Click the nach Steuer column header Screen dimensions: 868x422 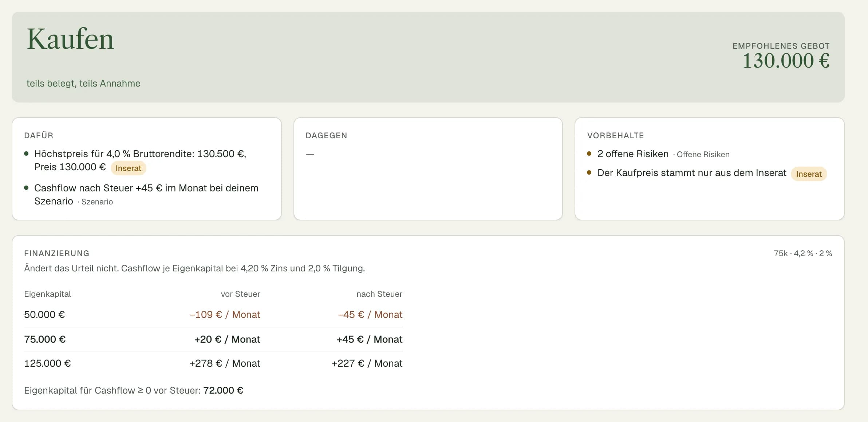pyautogui.click(x=379, y=294)
